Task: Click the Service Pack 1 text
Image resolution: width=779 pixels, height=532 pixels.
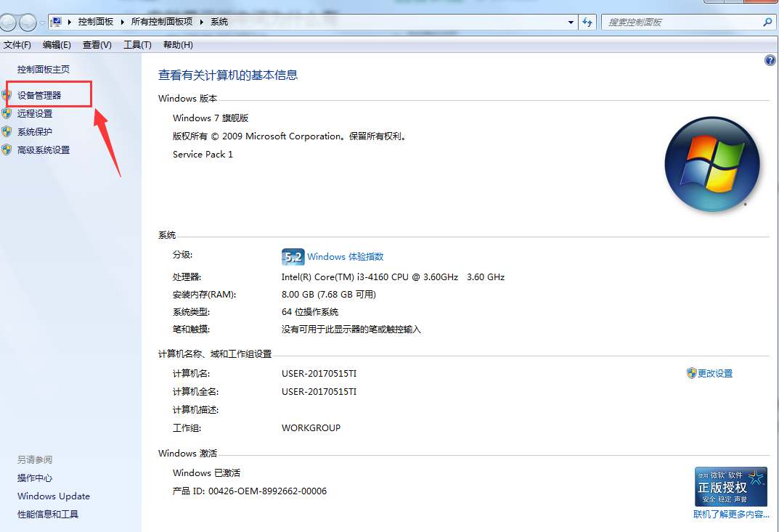Action: point(203,155)
